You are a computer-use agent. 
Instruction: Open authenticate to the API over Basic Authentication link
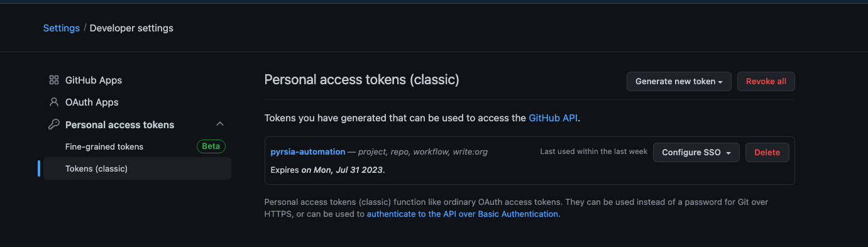click(463, 214)
